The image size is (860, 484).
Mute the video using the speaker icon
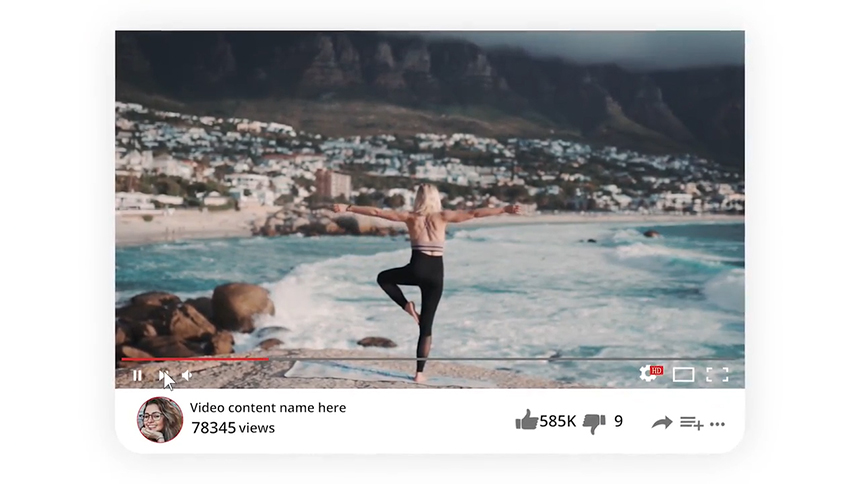tap(187, 375)
